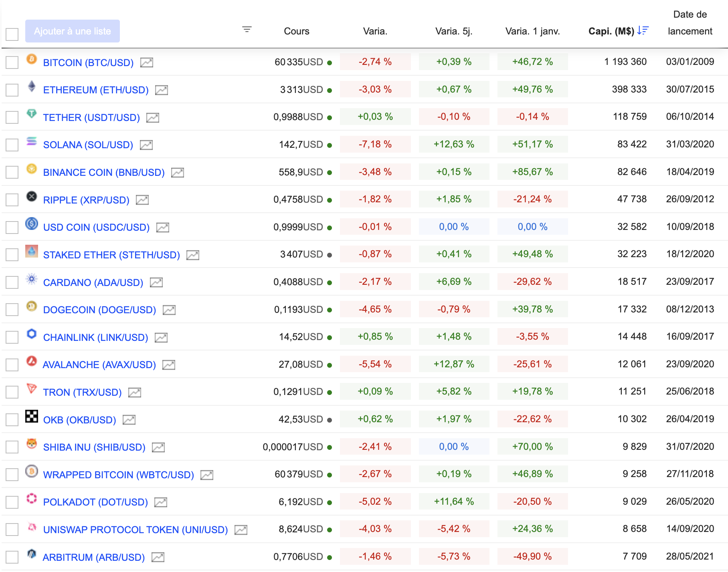
Task: Sort by Date de lancement column header
Action: click(690, 23)
